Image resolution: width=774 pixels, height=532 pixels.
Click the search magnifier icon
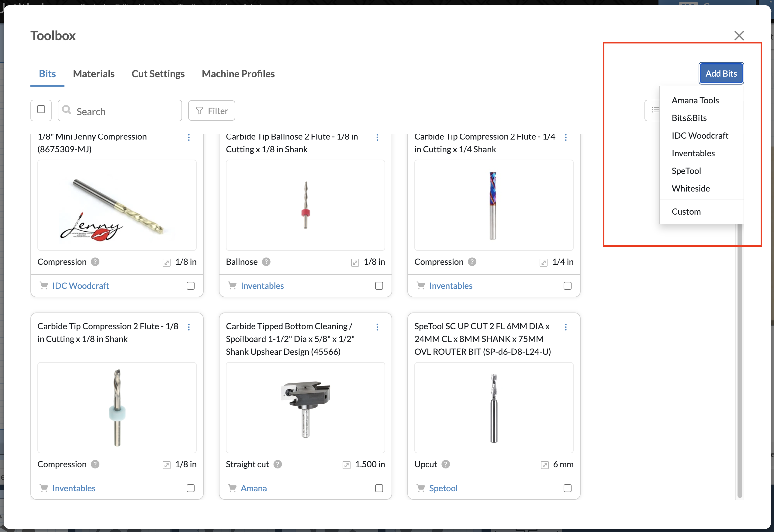click(66, 110)
